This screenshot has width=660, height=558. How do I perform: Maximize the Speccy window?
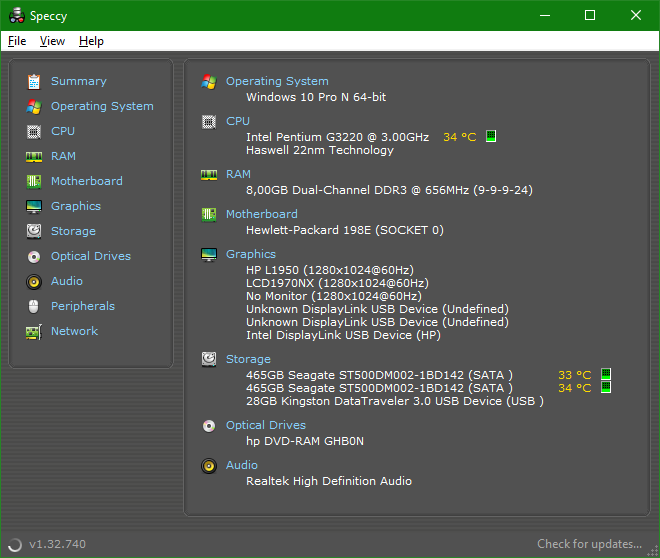pyautogui.click(x=590, y=16)
